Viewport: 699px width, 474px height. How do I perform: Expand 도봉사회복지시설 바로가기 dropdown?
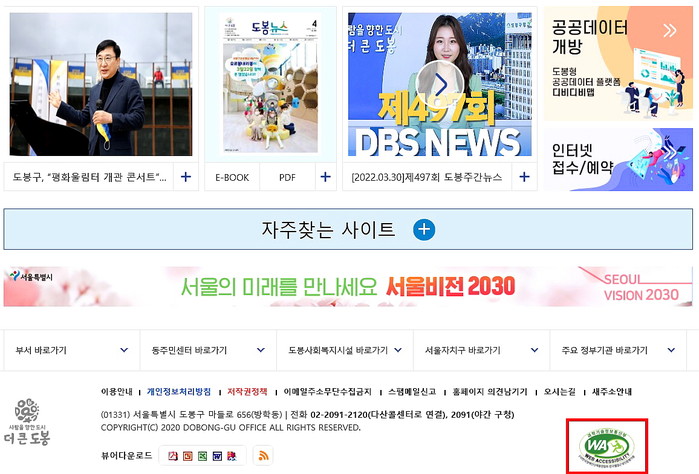(x=343, y=350)
